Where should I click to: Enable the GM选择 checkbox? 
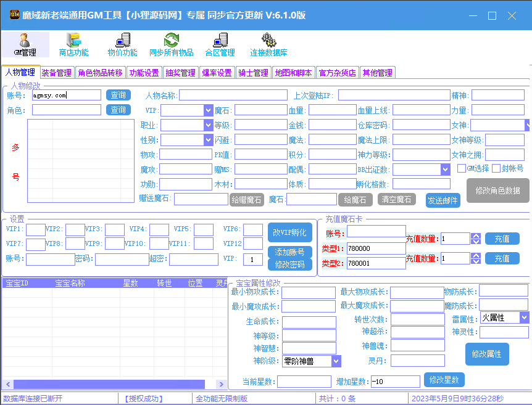coord(462,168)
